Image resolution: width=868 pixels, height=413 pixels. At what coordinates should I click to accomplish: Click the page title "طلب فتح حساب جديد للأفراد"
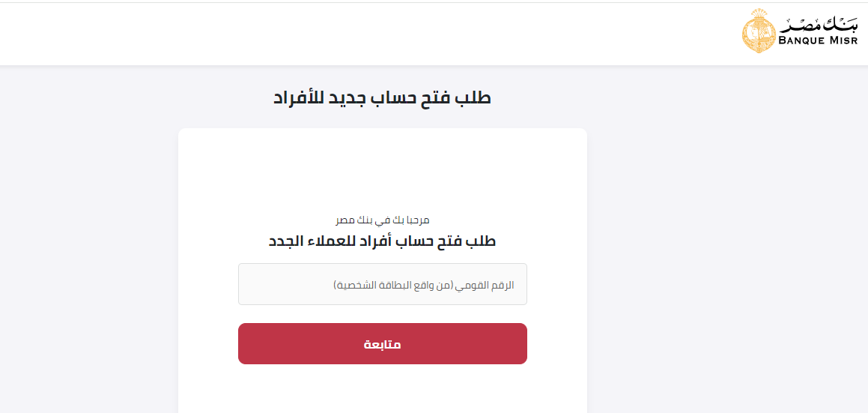382,98
